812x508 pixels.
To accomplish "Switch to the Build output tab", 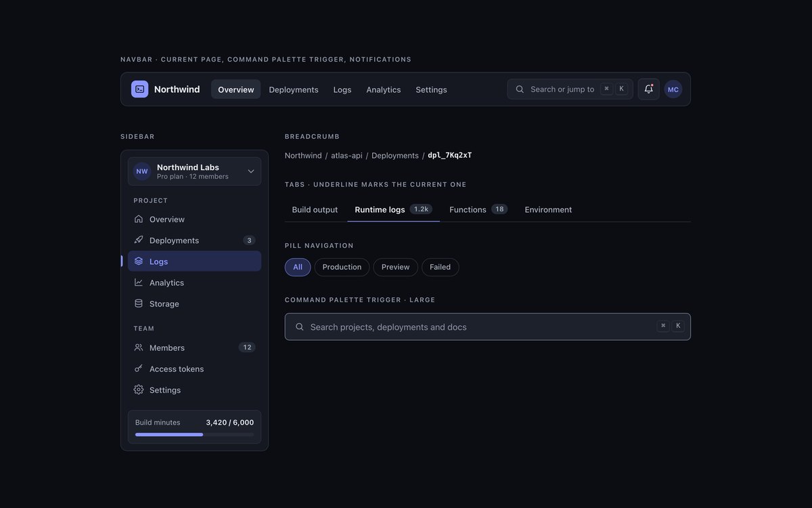I will (315, 210).
